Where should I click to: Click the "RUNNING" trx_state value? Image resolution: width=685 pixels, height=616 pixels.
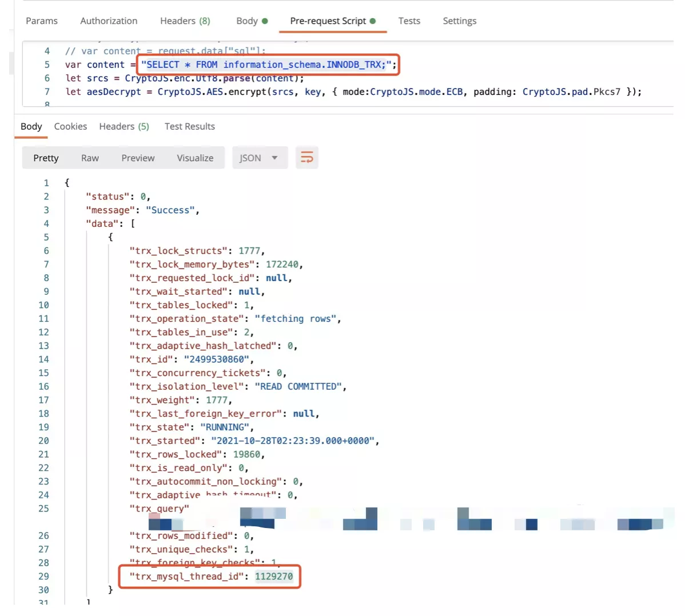point(225,427)
